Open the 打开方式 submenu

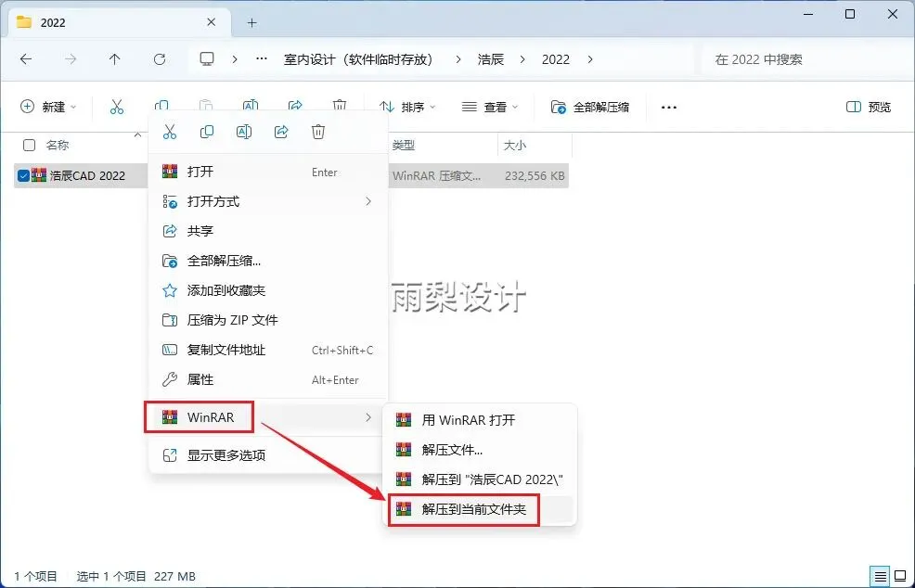point(268,201)
